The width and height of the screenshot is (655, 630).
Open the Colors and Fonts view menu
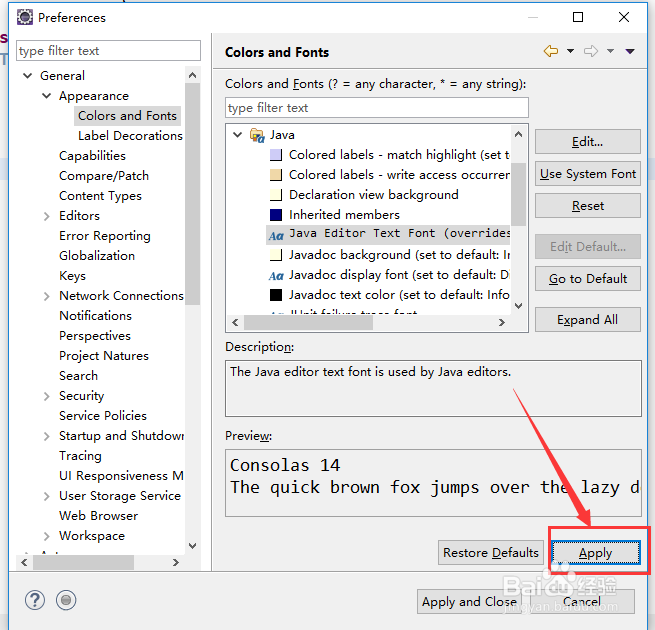(630, 51)
